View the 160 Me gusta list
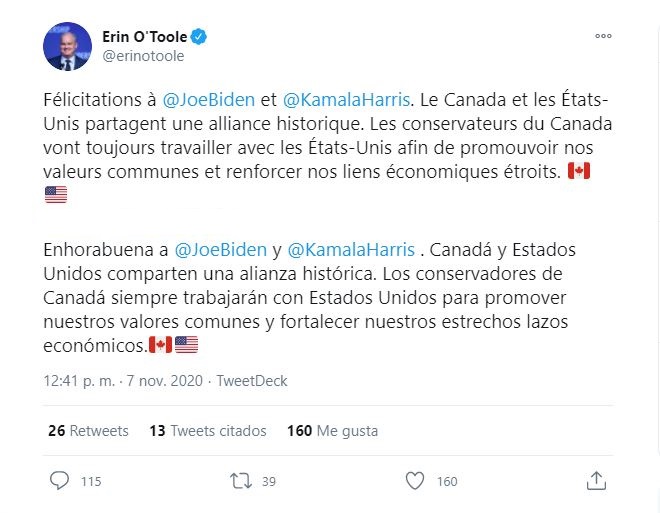 pyautogui.click(x=333, y=431)
